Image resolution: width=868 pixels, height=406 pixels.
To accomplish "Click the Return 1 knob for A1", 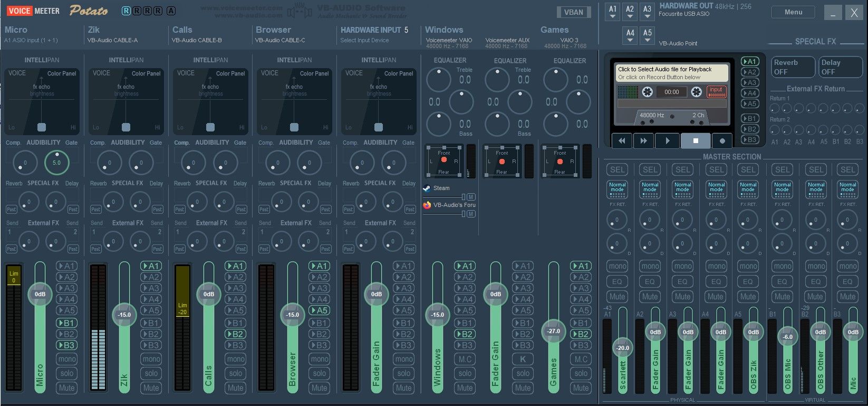I will tap(775, 109).
